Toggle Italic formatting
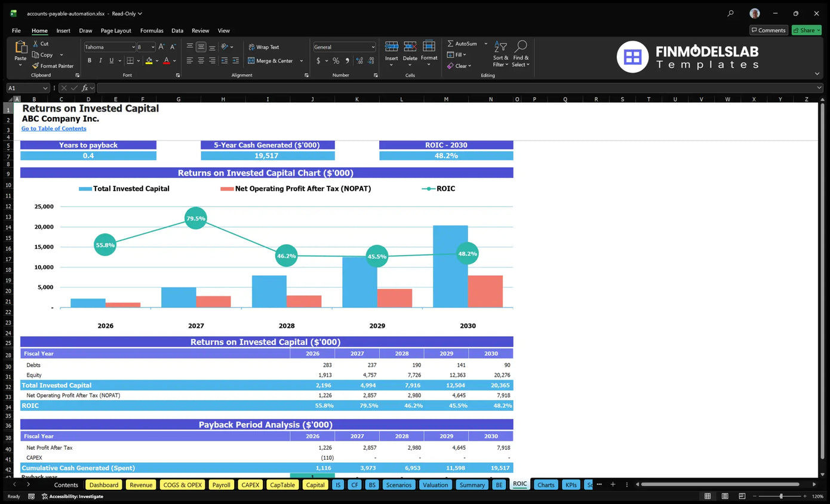Image resolution: width=830 pixels, height=504 pixels. 100,61
